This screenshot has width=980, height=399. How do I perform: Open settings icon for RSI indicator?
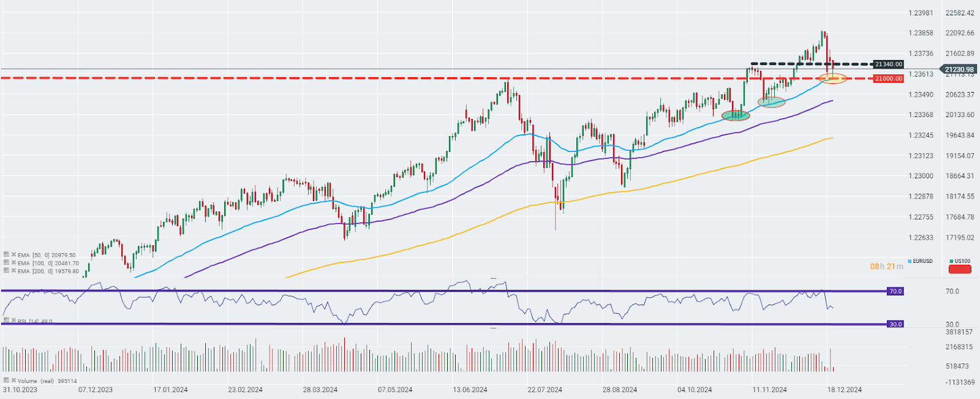tap(6, 321)
